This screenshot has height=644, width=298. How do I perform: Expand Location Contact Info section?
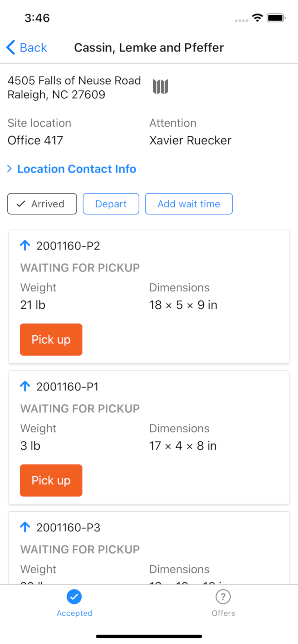click(x=77, y=169)
